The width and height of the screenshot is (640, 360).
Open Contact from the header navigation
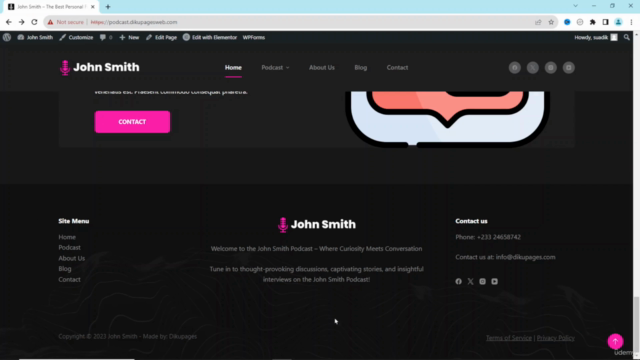coord(397,67)
